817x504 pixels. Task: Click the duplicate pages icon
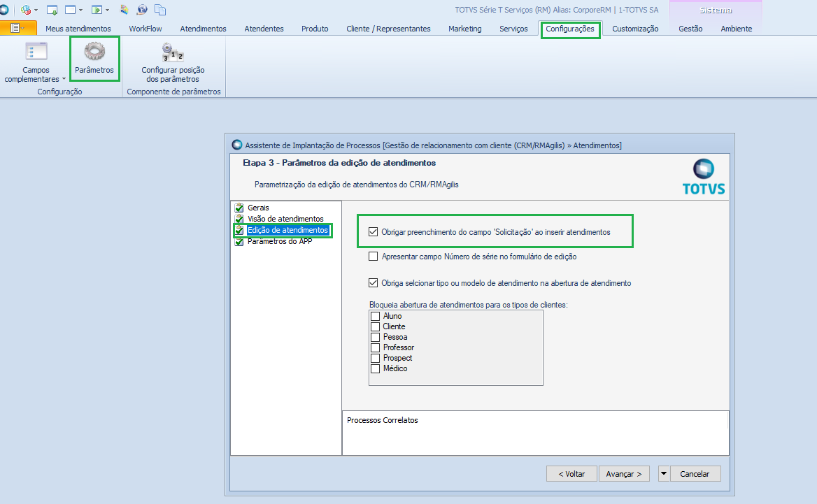tap(160, 9)
